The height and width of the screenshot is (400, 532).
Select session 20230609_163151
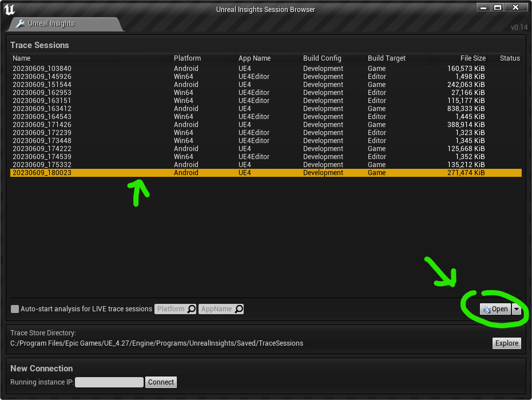click(x=266, y=101)
